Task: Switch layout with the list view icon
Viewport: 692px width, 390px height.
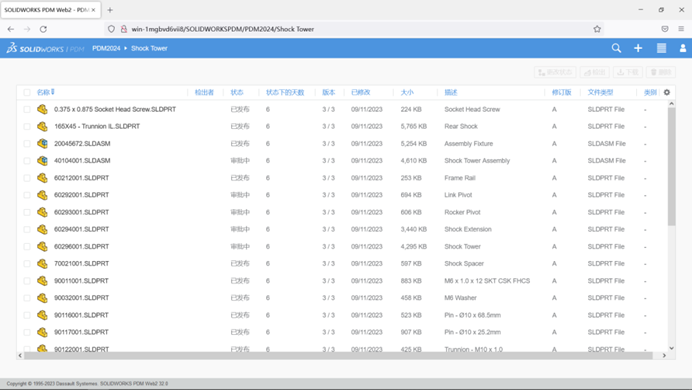Action: click(661, 48)
